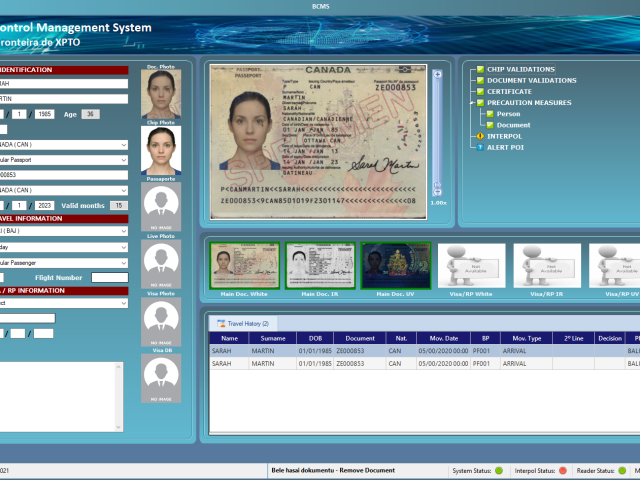Sort the table by the Document column
The width and height of the screenshot is (640, 480).
360,338
